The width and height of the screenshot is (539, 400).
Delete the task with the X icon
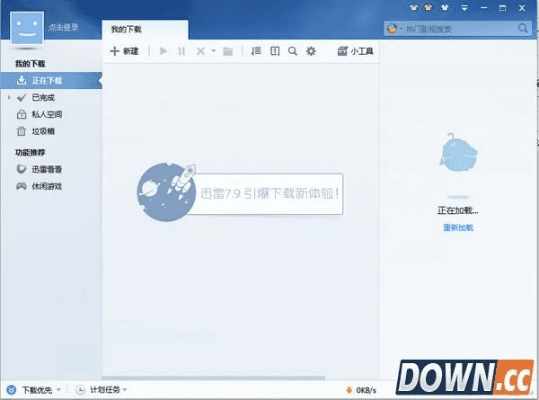(x=200, y=51)
